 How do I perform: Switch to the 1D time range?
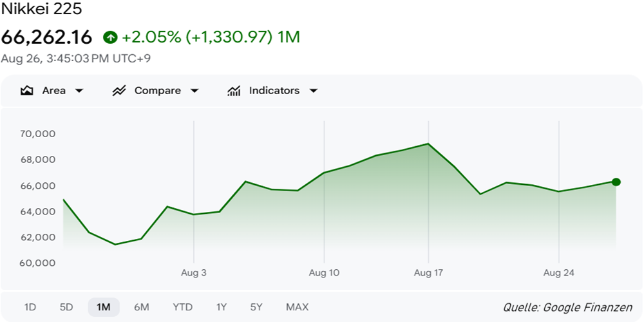[30, 307]
